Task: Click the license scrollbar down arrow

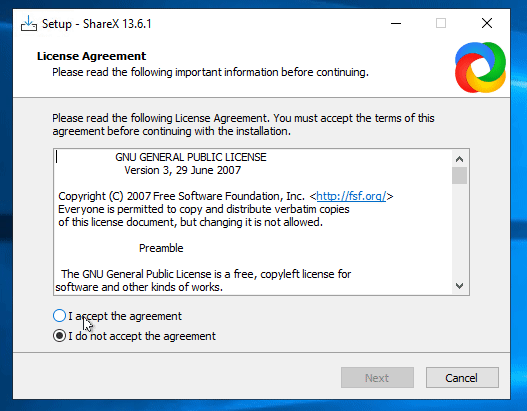Action: tap(459, 286)
